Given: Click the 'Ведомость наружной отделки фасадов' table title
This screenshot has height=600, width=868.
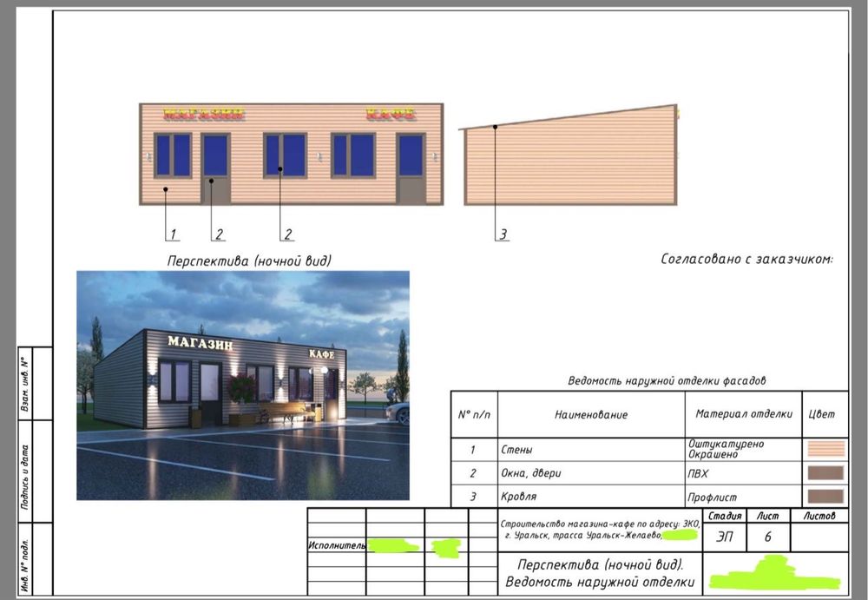Looking at the screenshot, I should (x=667, y=380).
